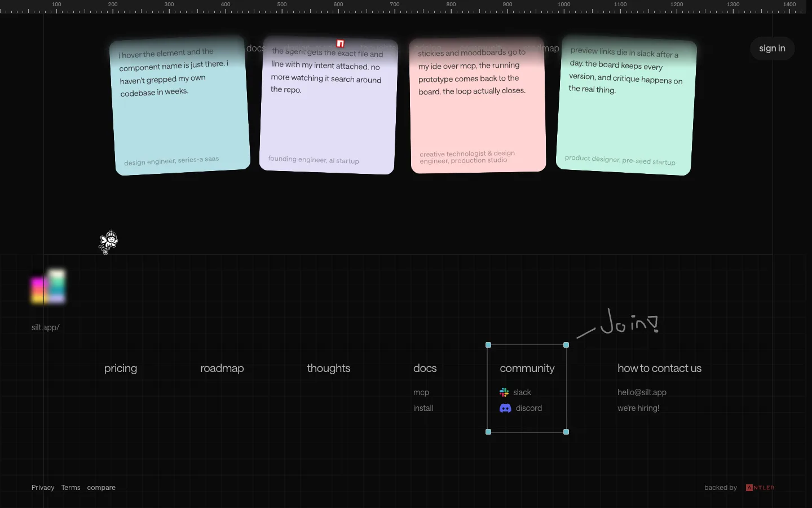Viewport: 812px width, 508px height.
Task: Click the bottom-left selection handle around community
Action: click(x=488, y=432)
